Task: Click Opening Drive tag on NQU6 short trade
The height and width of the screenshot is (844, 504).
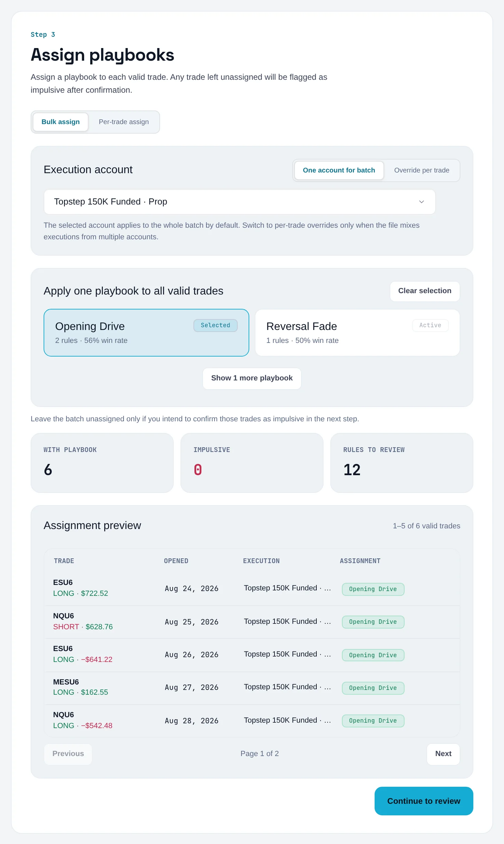Action: pos(373,622)
